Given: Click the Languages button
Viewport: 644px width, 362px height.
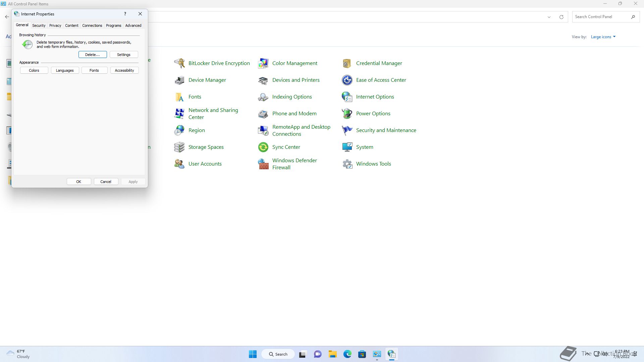Looking at the screenshot, I should pos(65,70).
